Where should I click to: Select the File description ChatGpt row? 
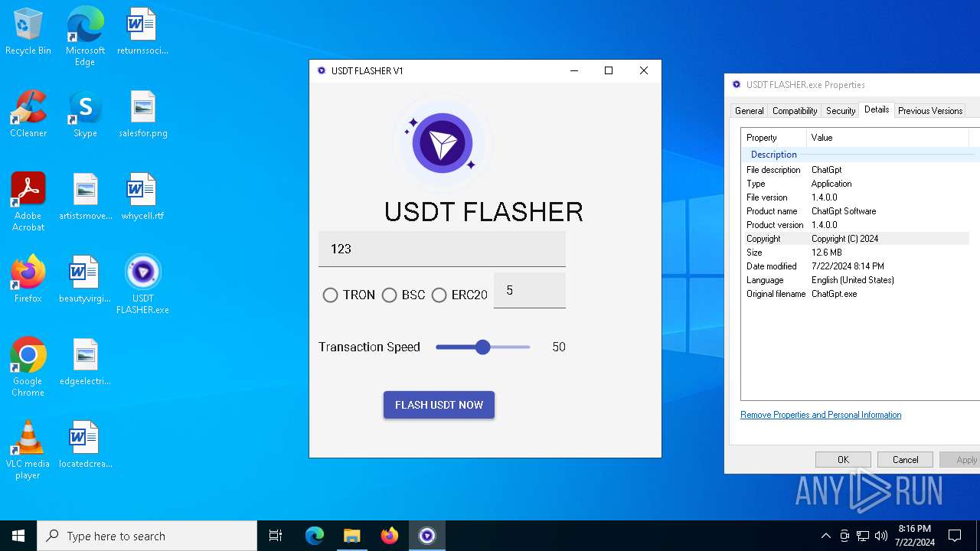(x=856, y=170)
